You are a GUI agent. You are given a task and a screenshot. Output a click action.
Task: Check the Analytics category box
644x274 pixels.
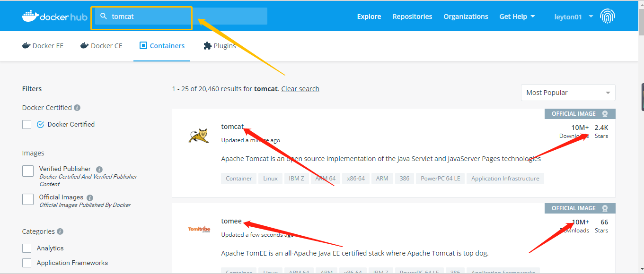[27, 248]
